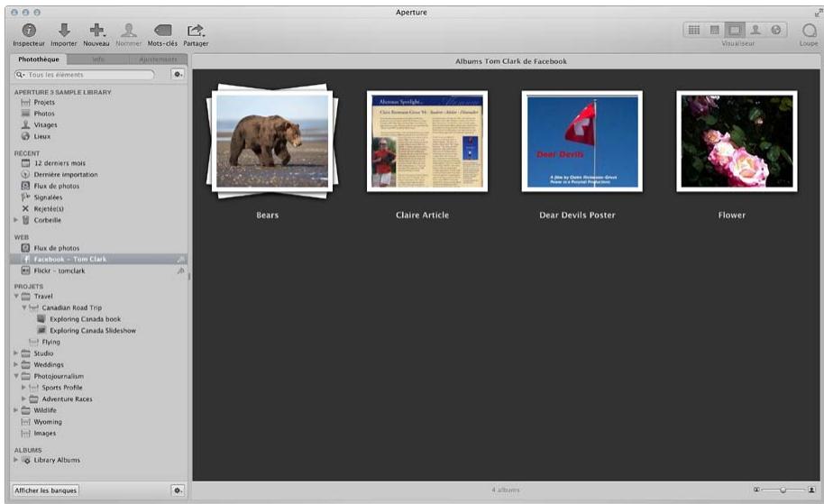
Task: Click the Partager share icon
Action: tap(196, 31)
